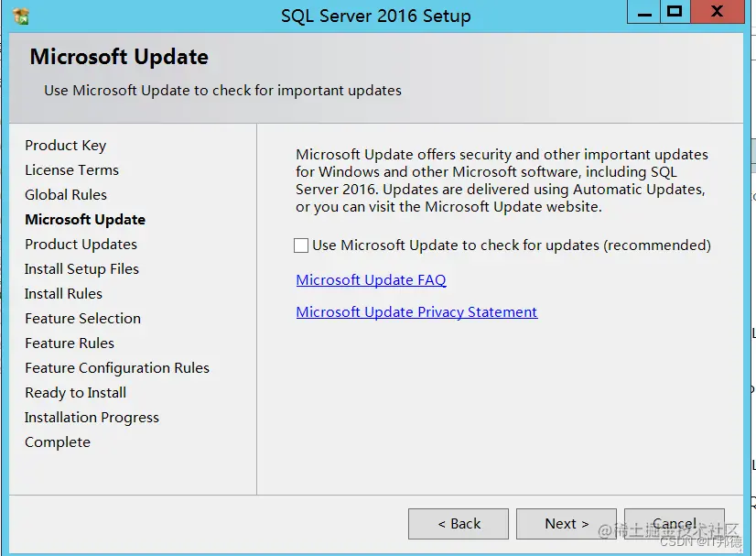This screenshot has width=756, height=556.
Task: Maximize the SQL Server 2016 Setup window
Action: point(675,12)
